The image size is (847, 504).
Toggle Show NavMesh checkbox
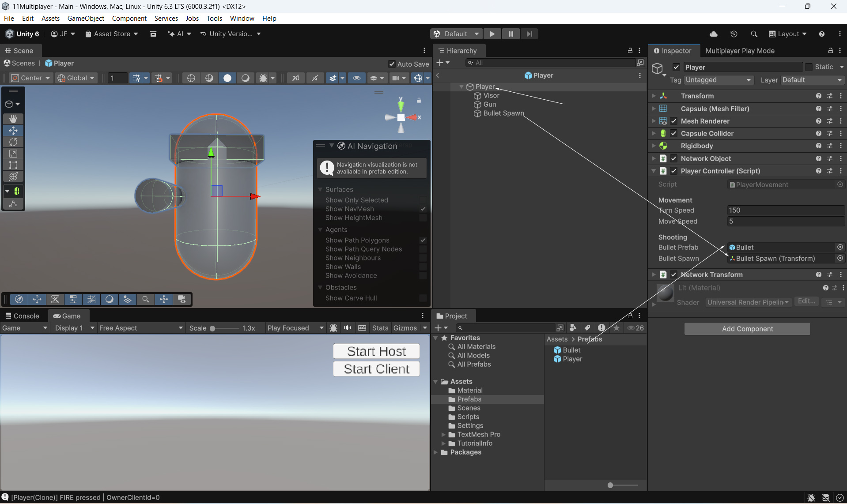coord(423,209)
